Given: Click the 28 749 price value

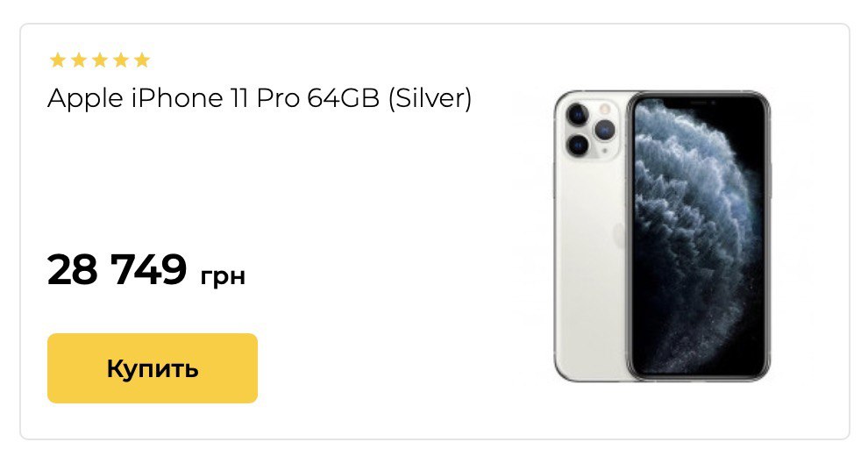Looking at the screenshot, I should coord(117,269).
